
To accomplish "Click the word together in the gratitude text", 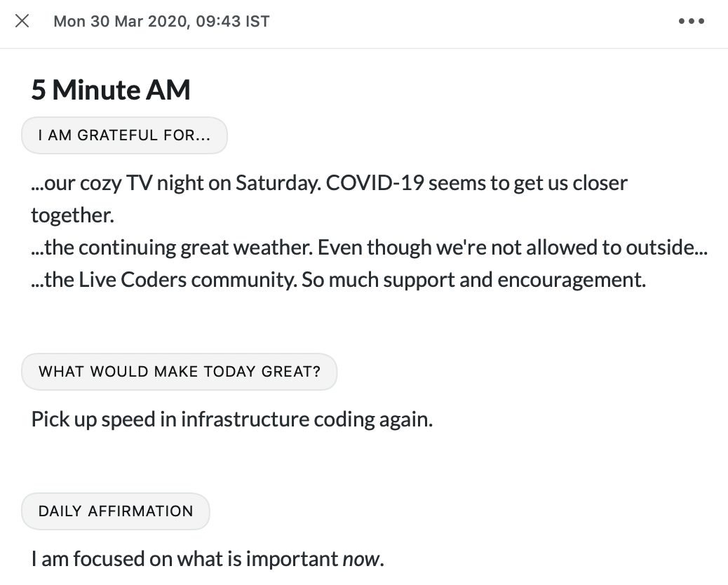I will pyautogui.click(x=72, y=215).
